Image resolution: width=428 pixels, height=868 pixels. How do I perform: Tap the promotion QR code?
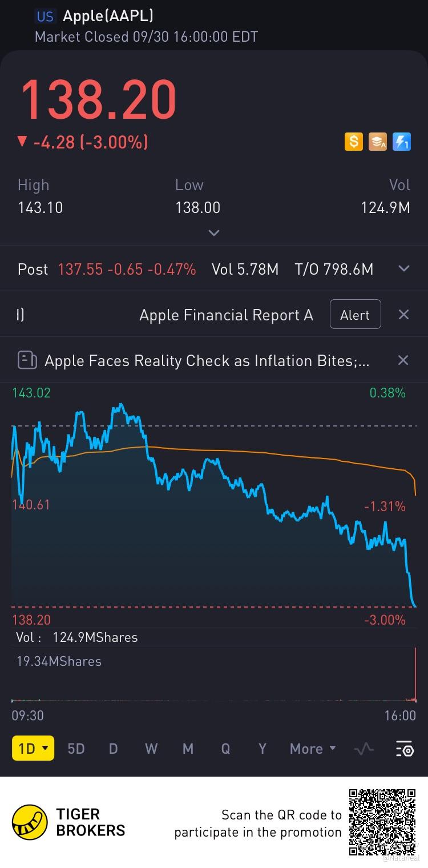point(382,822)
